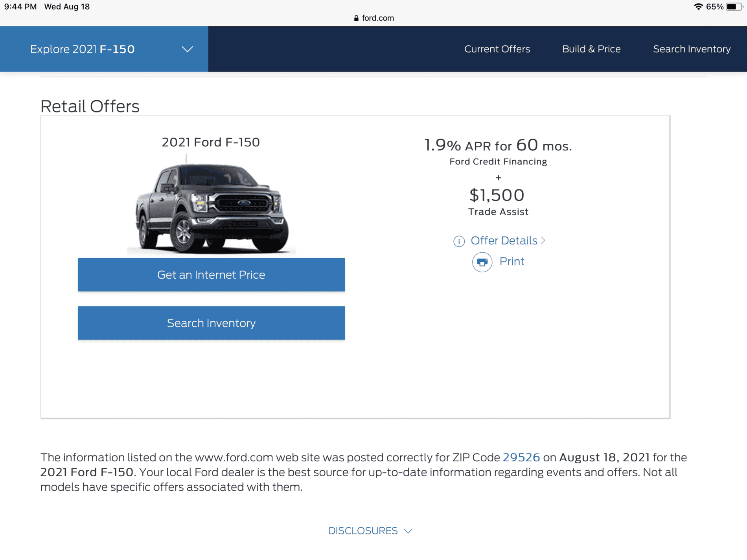747x560 pixels.
Task: Open the Offer Details link
Action: pos(504,241)
